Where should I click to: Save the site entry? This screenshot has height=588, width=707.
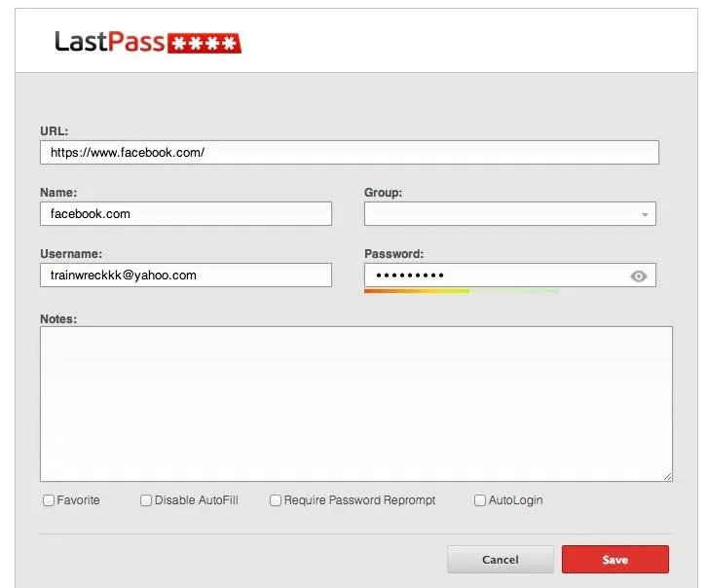coord(615,560)
